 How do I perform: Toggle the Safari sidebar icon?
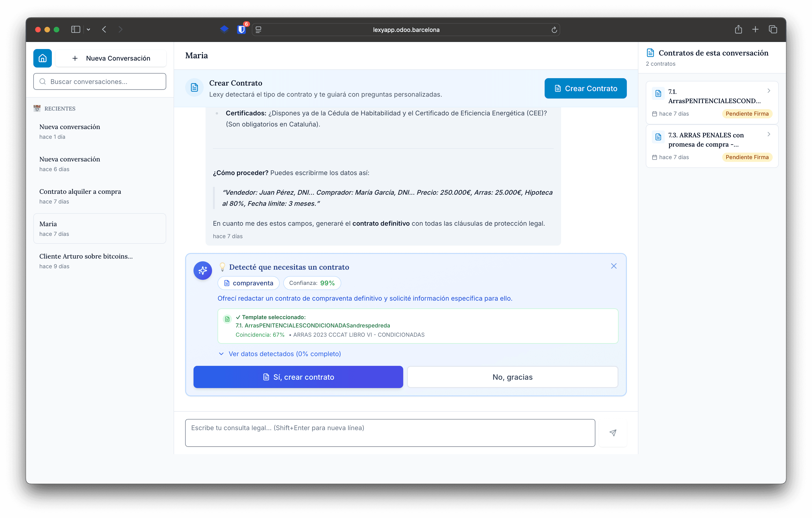pyautogui.click(x=75, y=30)
